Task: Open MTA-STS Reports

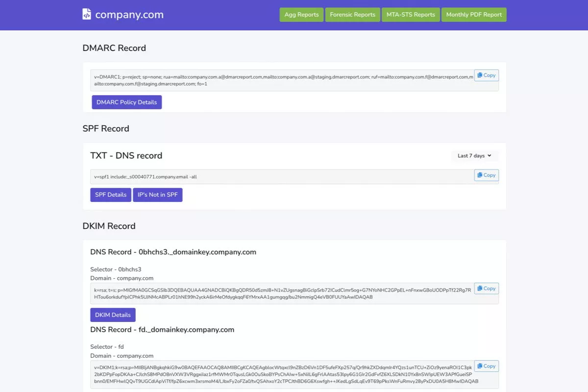Action: click(x=410, y=15)
